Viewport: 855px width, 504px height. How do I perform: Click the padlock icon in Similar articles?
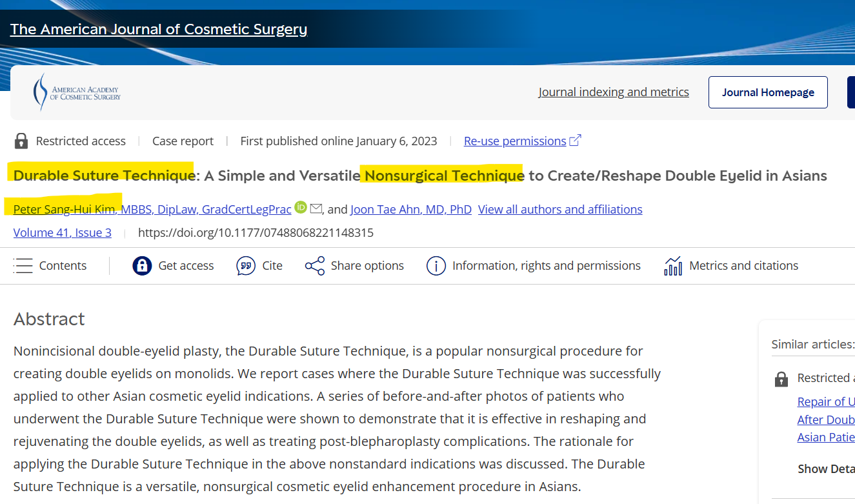(x=781, y=379)
